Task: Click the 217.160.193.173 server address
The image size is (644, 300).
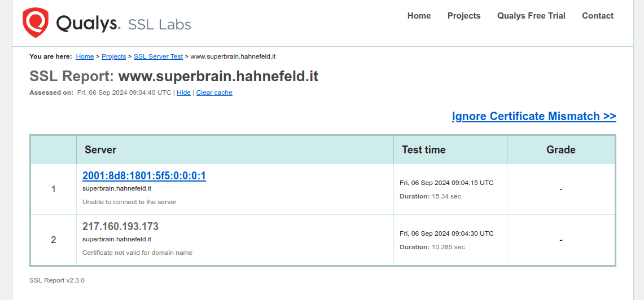Action: click(120, 227)
